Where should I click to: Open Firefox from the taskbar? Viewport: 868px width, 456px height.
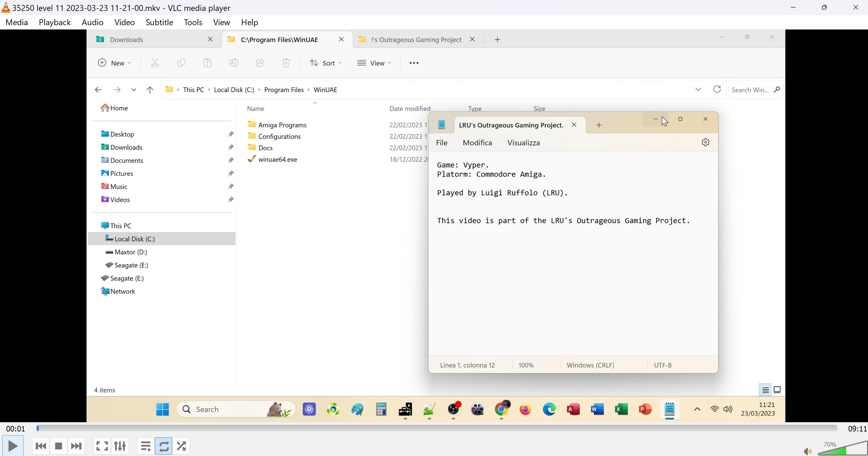(x=525, y=409)
